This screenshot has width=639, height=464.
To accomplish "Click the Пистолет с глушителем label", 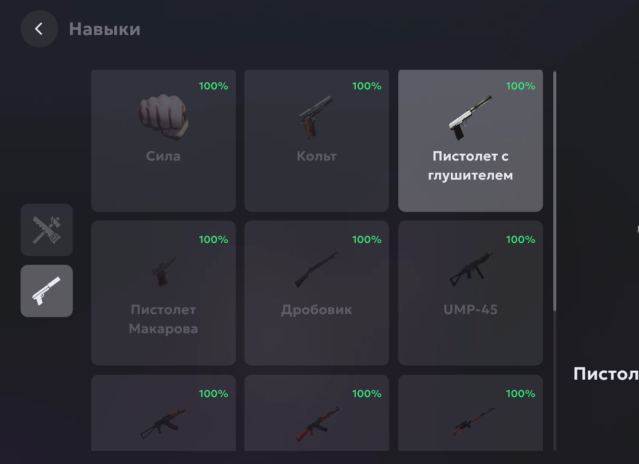I will (x=470, y=166).
